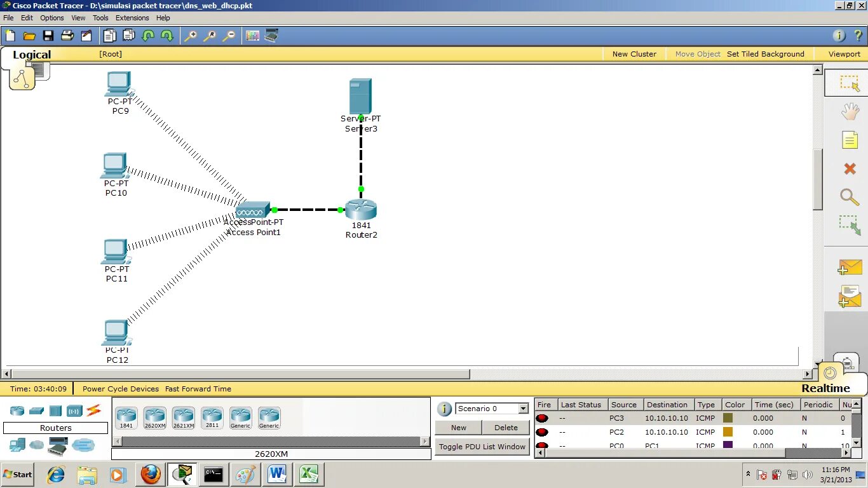Select the End Devices category icon
The height and width of the screenshot is (488, 868).
tap(17, 445)
